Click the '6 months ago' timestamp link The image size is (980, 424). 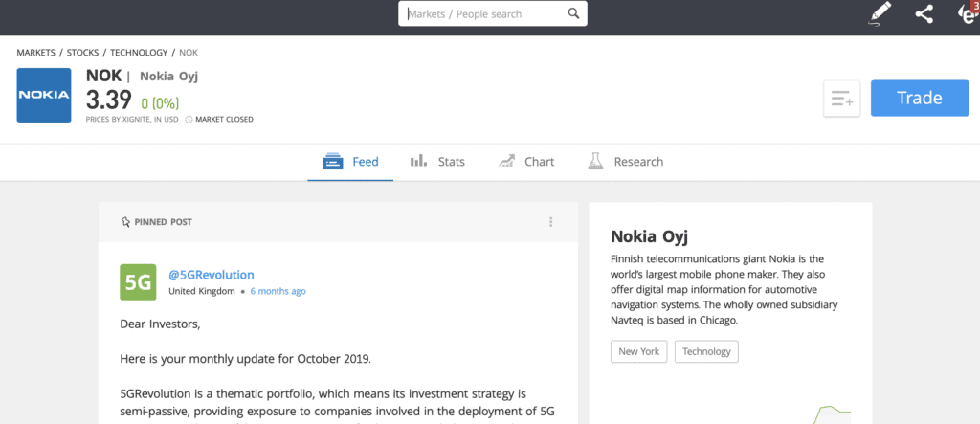click(x=278, y=291)
